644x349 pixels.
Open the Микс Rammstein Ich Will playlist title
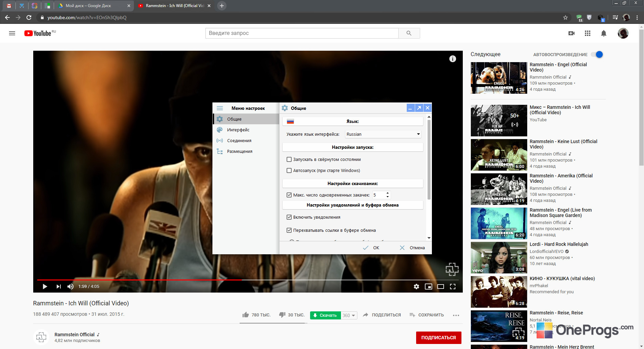pyautogui.click(x=560, y=110)
